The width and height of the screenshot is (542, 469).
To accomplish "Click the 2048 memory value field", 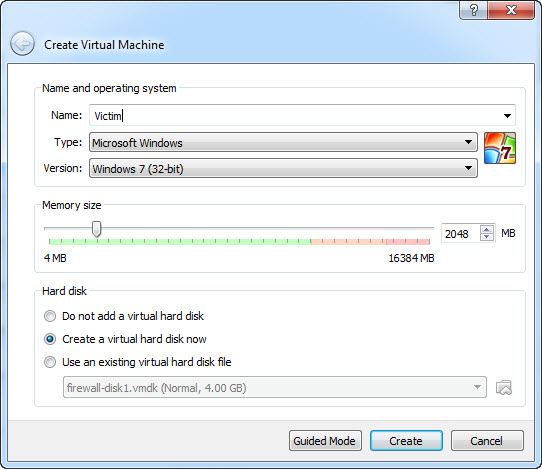I will coord(460,234).
